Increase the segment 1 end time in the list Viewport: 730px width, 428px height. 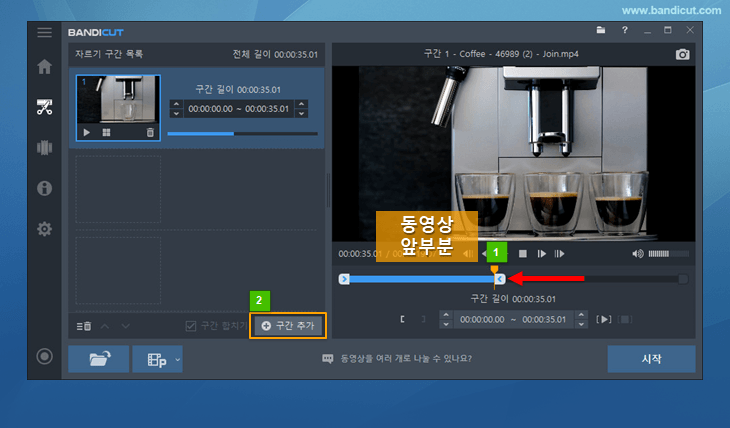(x=302, y=104)
